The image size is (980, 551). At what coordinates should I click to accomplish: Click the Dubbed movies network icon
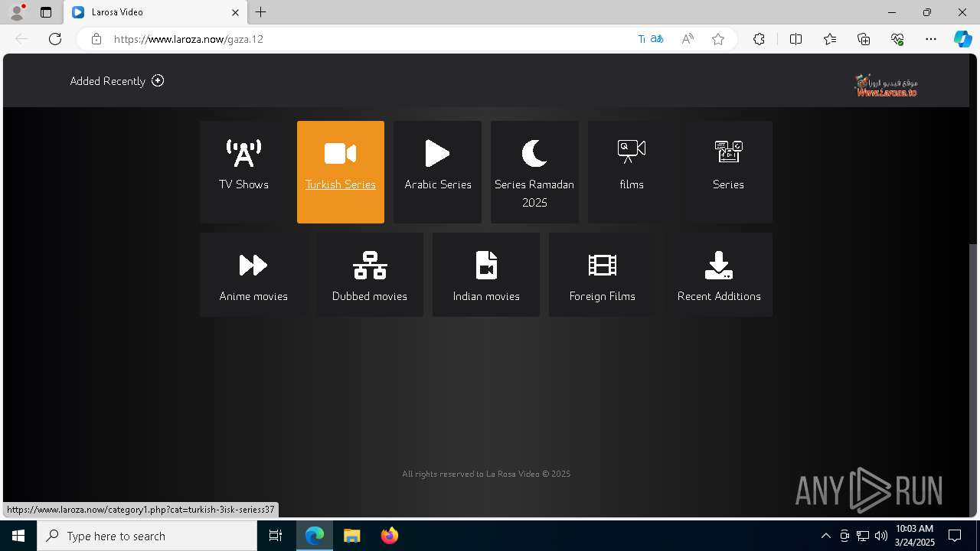click(370, 265)
